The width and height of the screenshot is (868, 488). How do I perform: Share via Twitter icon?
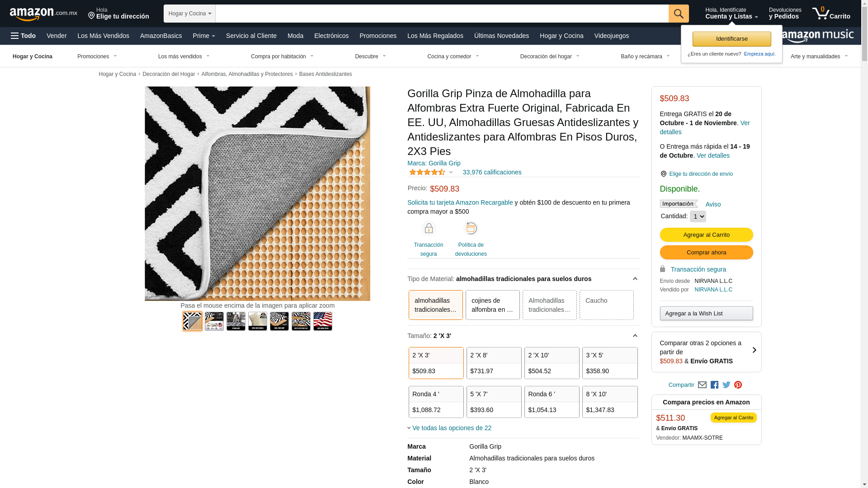click(x=726, y=385)
